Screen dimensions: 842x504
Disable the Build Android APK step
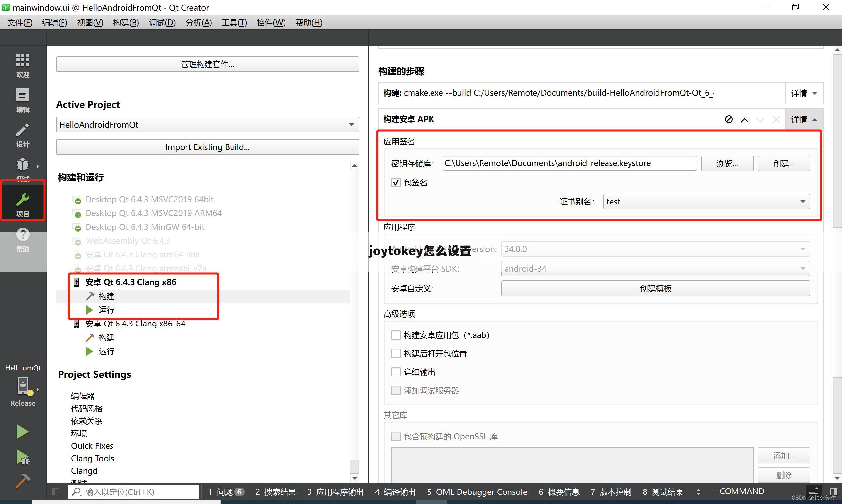[x=728, y=120]
